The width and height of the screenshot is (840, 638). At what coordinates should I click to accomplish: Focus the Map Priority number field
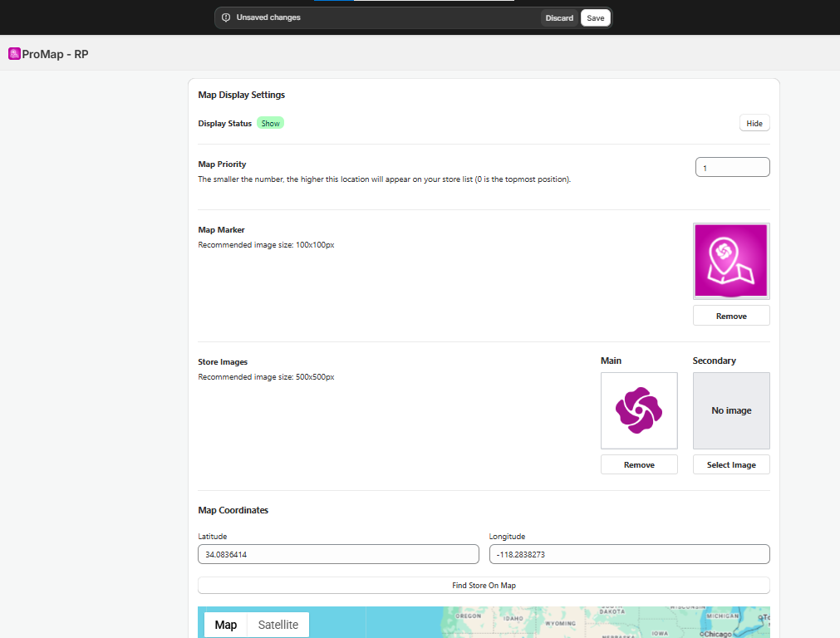point(732,167)
